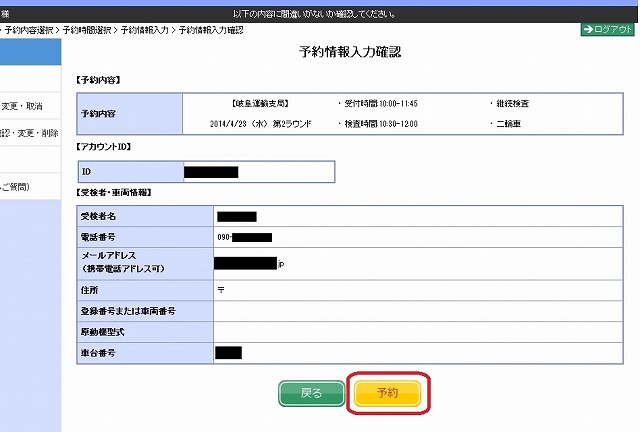Click the ログアウト logout button
Image resolution: width=640 pixels, height=432 pixels.
pos(607,30)
